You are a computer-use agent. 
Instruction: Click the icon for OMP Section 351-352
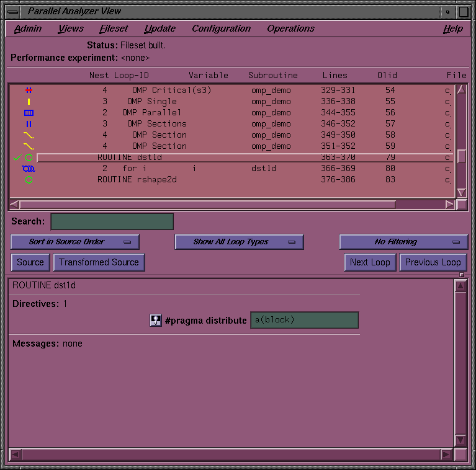(x=29, y=146)
